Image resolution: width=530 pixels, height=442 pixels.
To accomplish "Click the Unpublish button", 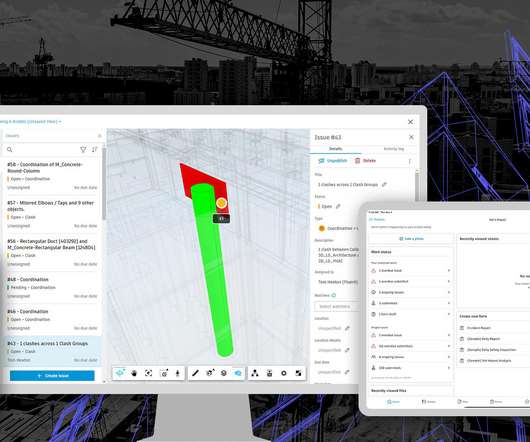I will pos(333,161).
